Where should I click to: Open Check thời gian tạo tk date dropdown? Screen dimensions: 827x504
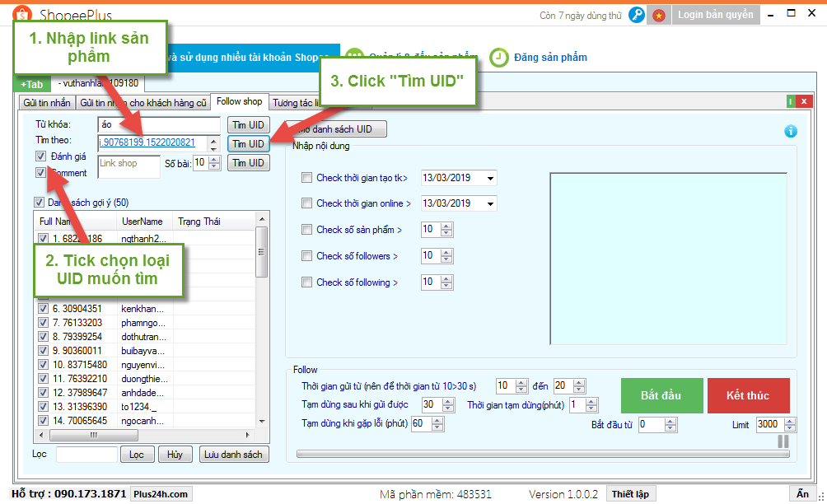coord(491,178)
